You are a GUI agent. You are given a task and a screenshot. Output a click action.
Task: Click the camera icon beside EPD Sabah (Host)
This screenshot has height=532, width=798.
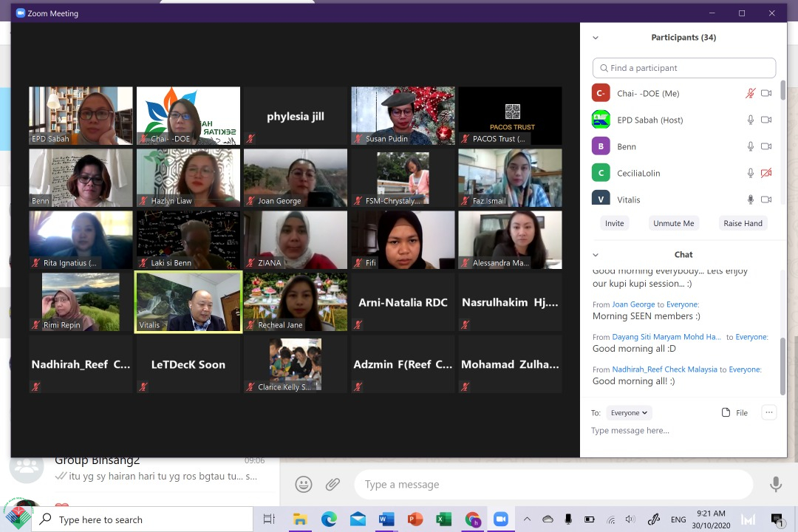point(766,120)
